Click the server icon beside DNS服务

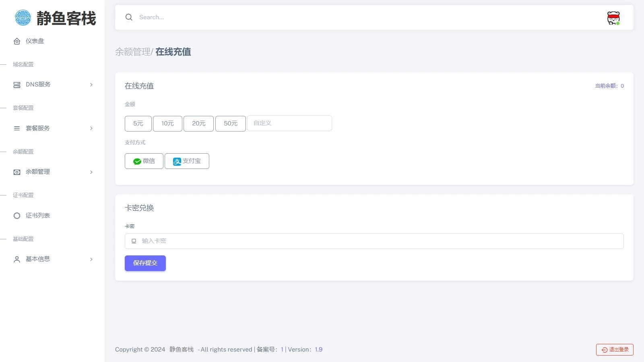coord(17,85)
